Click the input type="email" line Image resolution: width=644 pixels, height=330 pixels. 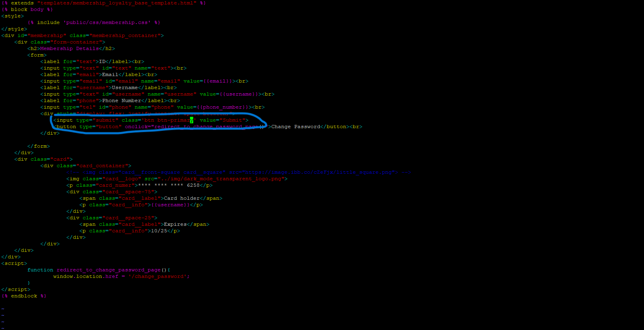pyautogui.click(x=144, y=81)
